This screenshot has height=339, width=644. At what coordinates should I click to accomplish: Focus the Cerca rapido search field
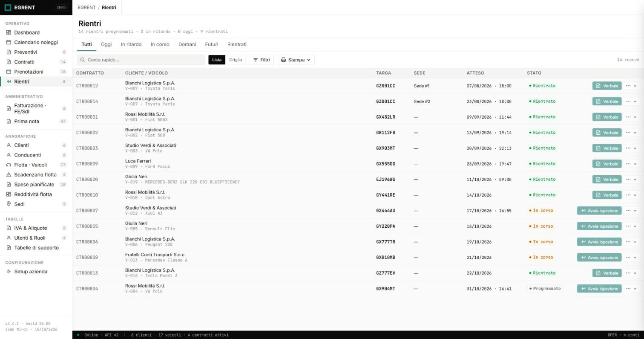click(x=141, y=60)
